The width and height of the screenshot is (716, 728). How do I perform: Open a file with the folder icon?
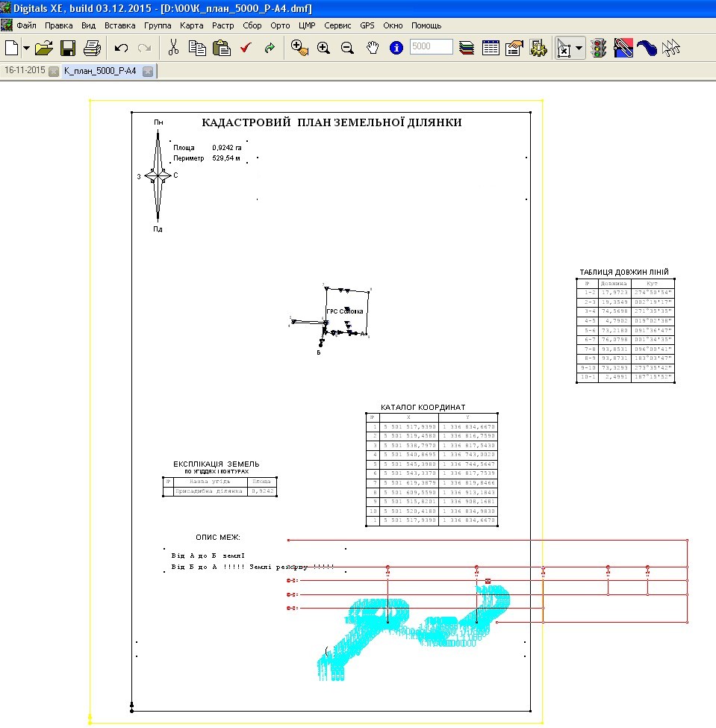pos(44,48)
